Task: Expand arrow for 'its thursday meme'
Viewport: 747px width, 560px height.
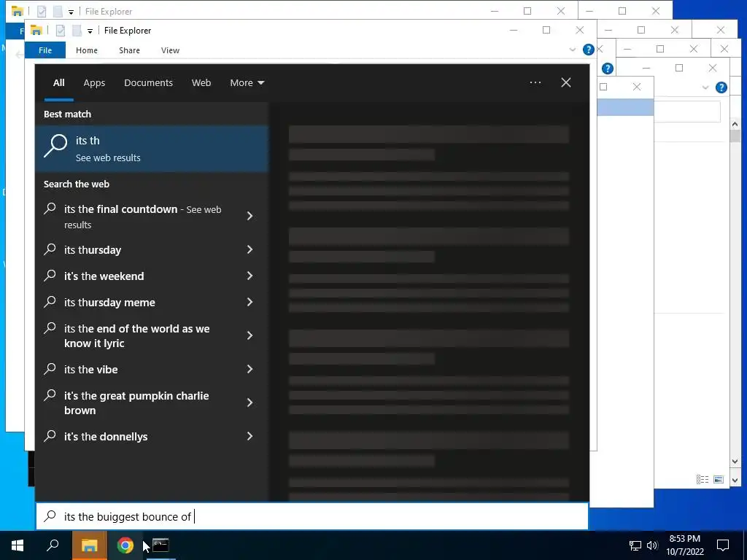Action: (x=249, y=302)
